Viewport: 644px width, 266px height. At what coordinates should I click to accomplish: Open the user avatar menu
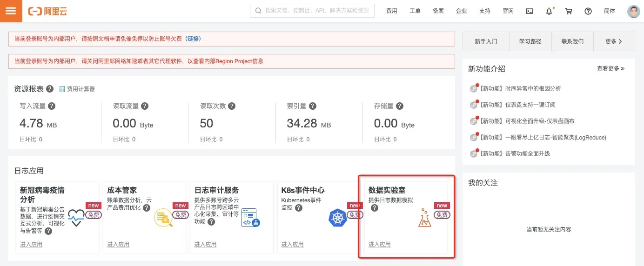(x=634, y=11)
